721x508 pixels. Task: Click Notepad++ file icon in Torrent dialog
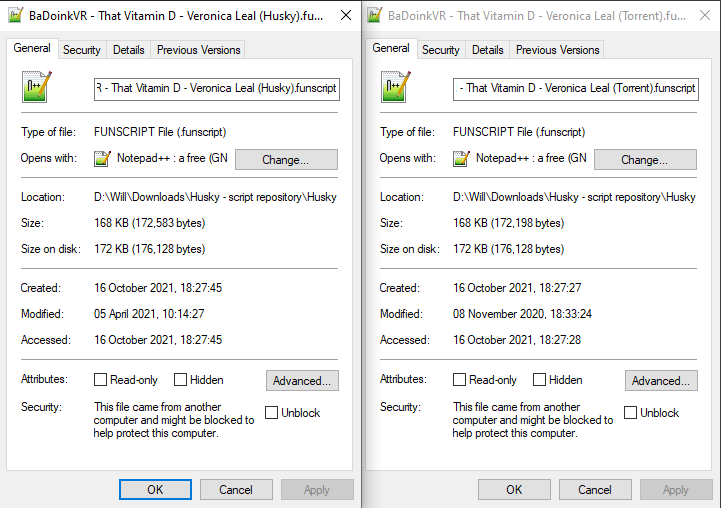(x=396, y=86)
